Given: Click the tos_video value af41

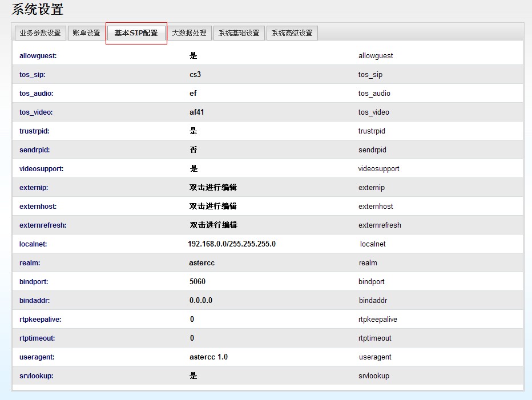Looking at the screenshot, I should click(197, 112).
